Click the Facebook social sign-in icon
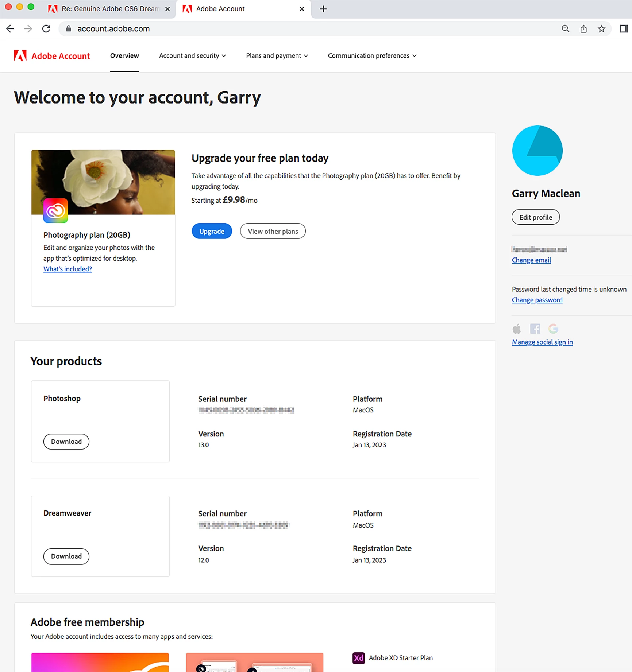Image resolution: width=632 pixels, height=672 pixels. [x=535, y=329]
